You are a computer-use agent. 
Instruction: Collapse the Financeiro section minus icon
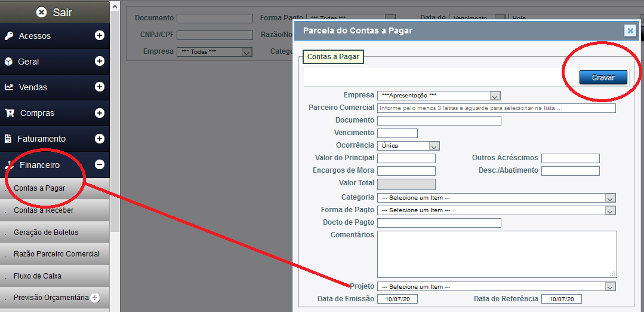(x=100, y=164)
